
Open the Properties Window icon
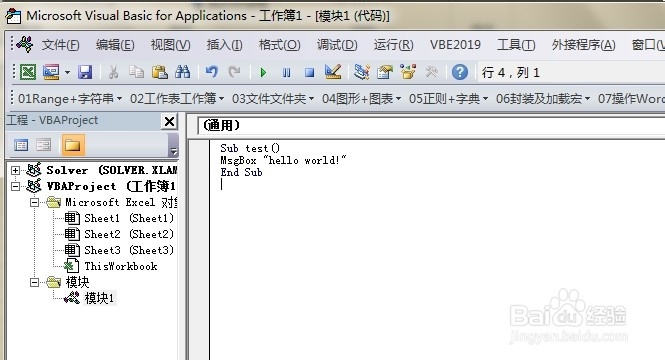coord(385,72)
